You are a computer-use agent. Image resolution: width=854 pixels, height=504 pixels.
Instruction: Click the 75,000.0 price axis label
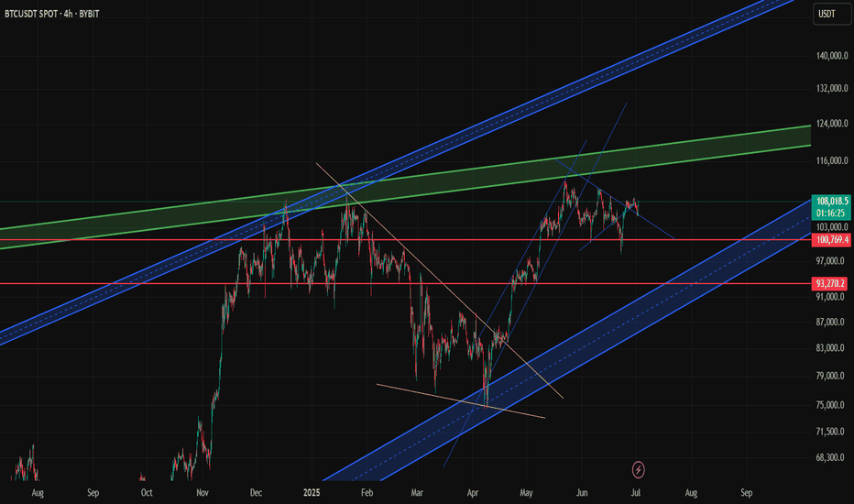(832, 405)
